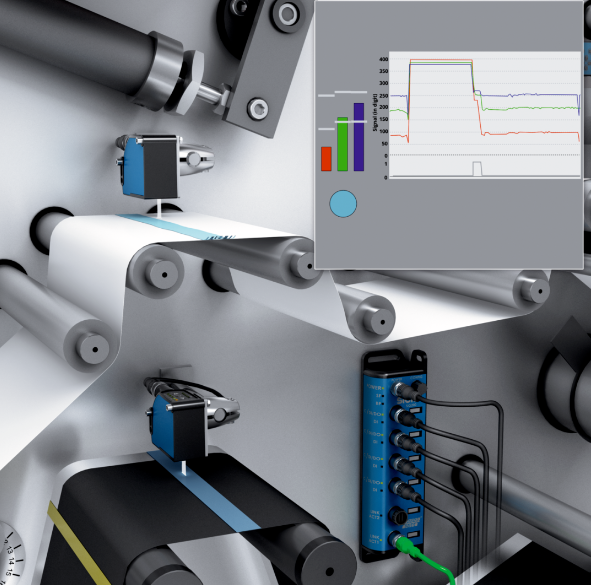The width and height of the screenshot is (591, 585).
Task: Click the purple bar in the bar chart
Action: coord(359,137)
